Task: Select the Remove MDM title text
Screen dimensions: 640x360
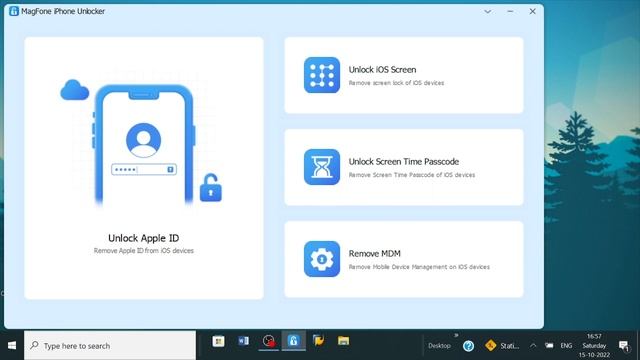Action: coord(374,253)
